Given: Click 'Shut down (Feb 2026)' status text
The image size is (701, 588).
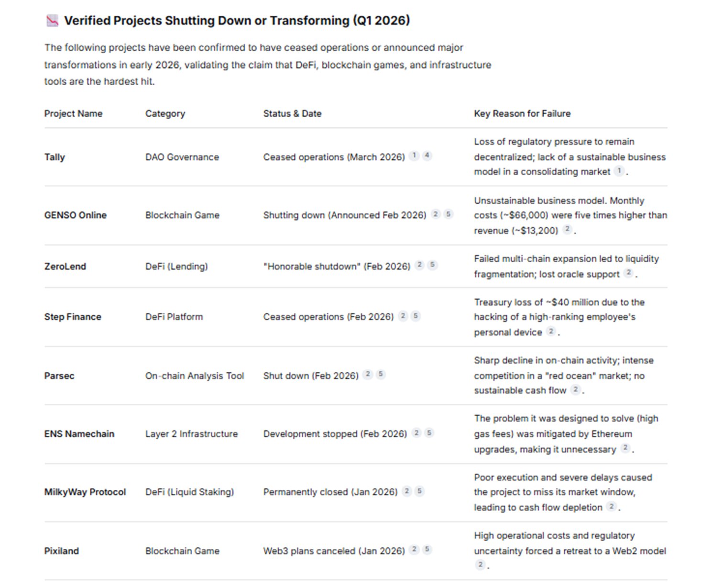Looking at the screenshot, I should [x=311, y=376].
